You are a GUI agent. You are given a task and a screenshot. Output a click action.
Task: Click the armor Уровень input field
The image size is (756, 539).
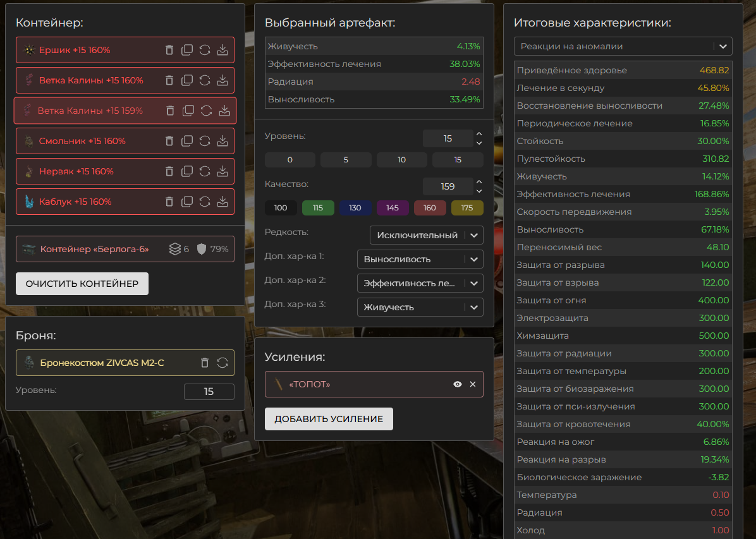click(209, 392)
